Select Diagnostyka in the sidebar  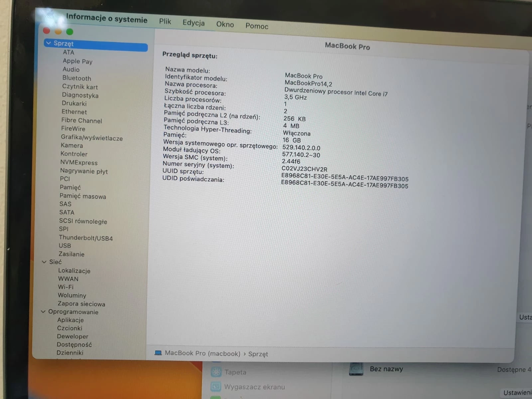click(80, 95)
